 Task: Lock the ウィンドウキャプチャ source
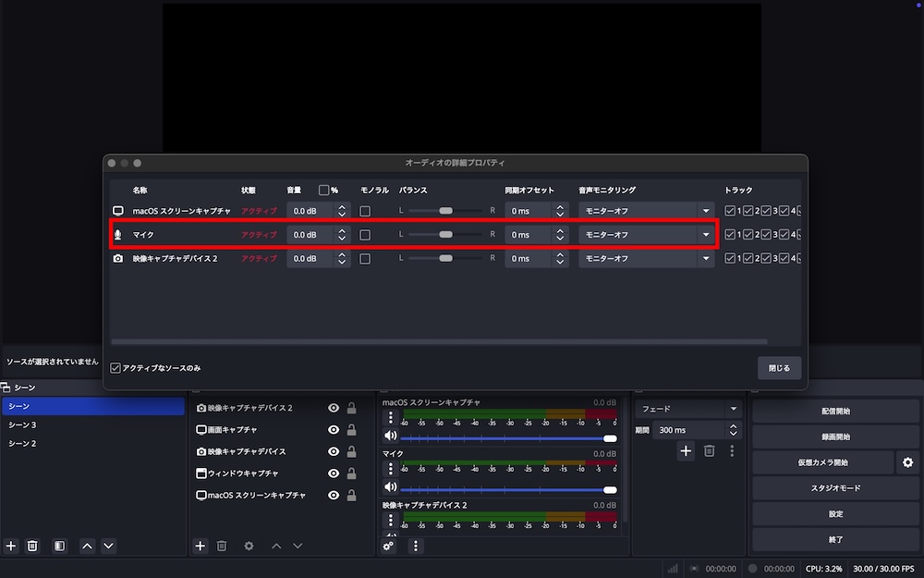[x=351, y=473]
